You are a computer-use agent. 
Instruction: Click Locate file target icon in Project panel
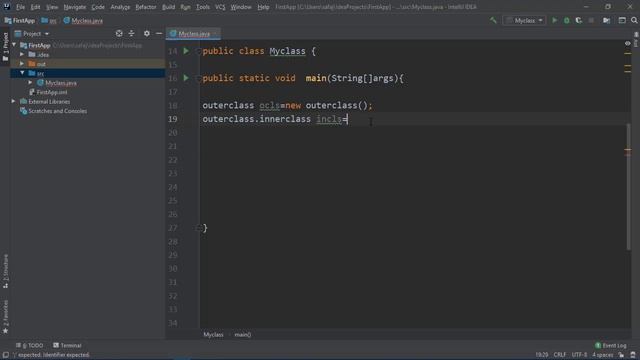tap(119, 33)
